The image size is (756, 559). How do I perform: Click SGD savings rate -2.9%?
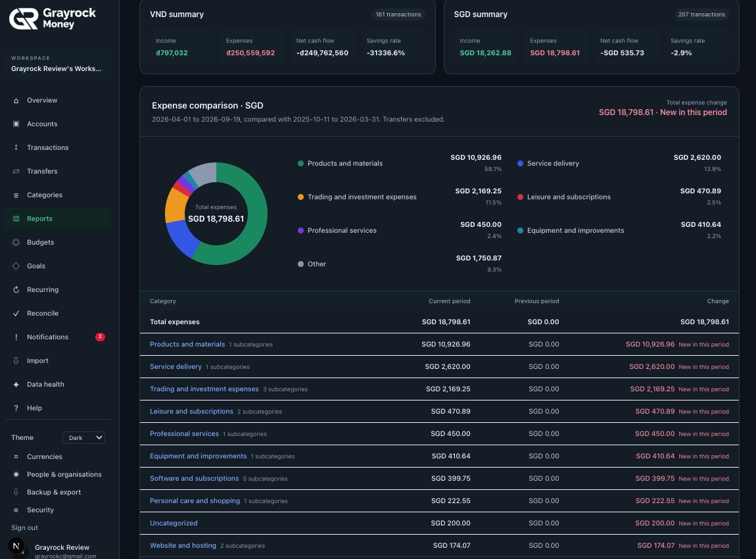(x=681, y=53)
